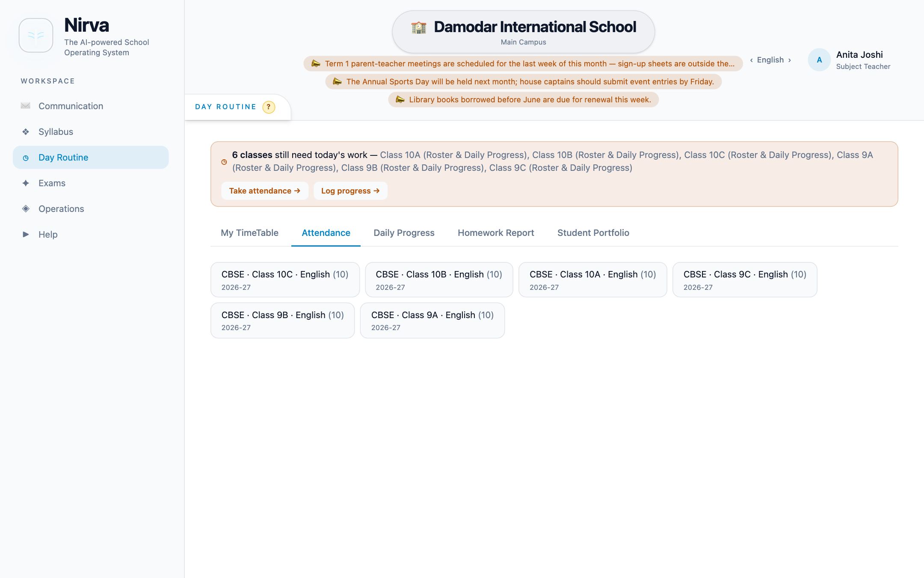Viewport: 924px width, 578px height.
Task: Click the Annual Sports Day announcement text
Action: click(x=530, y=81)
